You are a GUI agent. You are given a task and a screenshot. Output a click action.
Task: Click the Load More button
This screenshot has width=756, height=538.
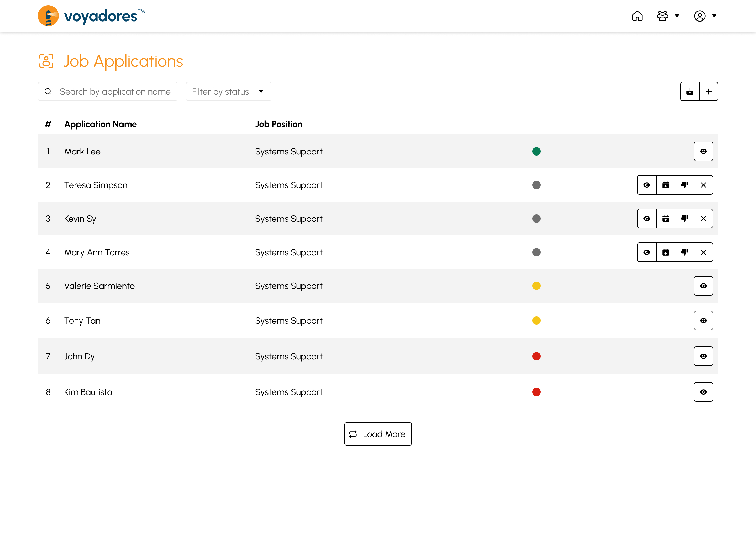coord(378,434)
